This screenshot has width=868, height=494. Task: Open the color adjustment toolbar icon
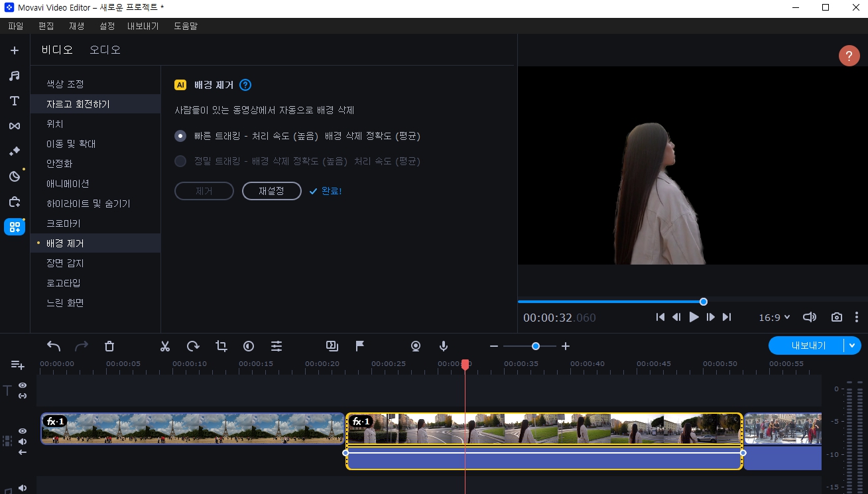249,346
